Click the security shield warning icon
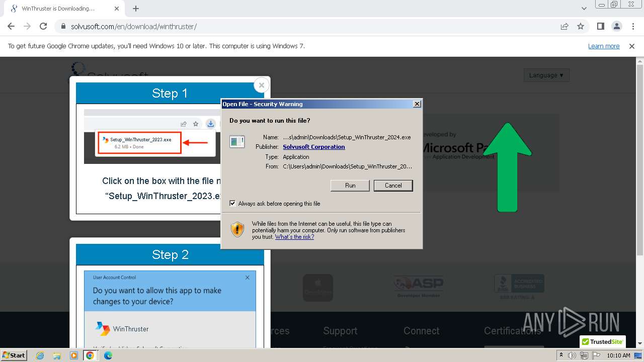Screen dimensions: 644x362 [x=237, y=229]
